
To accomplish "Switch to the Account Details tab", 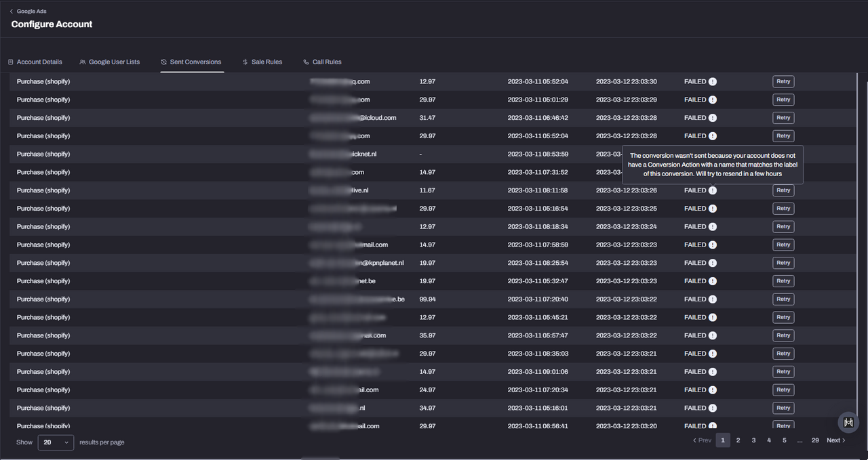I will pyautogui.click(x=35, y=62).
